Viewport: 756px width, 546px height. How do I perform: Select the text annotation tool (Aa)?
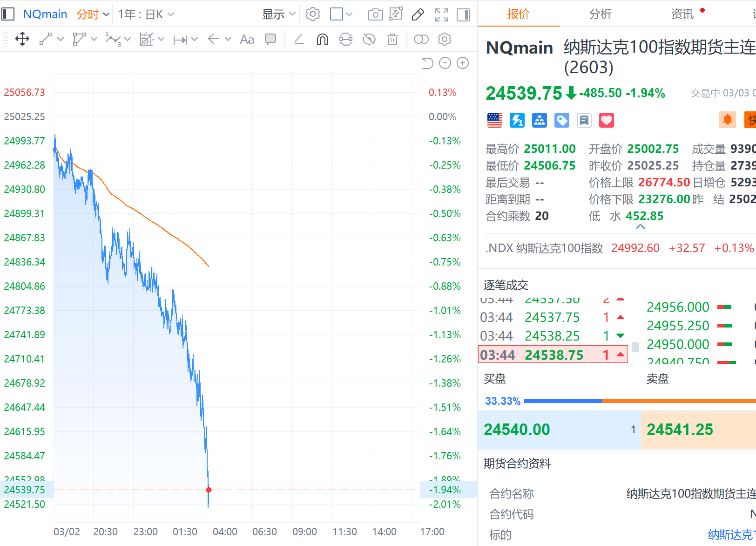pos(247,40)
